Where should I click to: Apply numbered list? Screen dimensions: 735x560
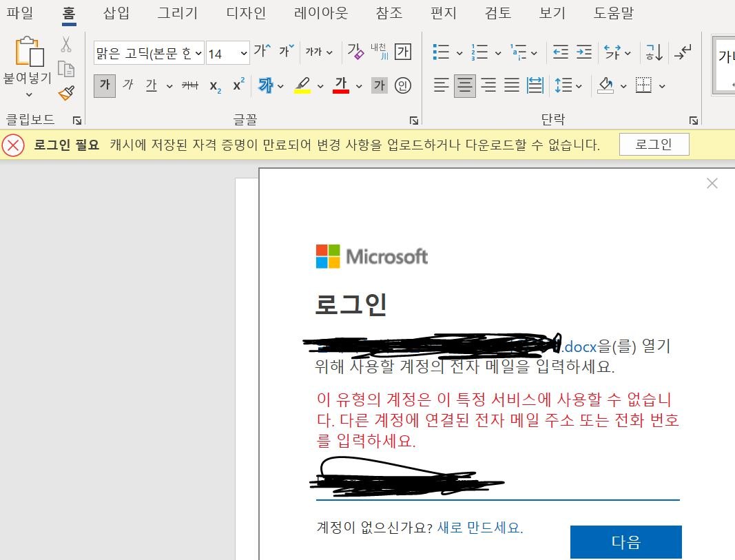[x=479, y=52]
